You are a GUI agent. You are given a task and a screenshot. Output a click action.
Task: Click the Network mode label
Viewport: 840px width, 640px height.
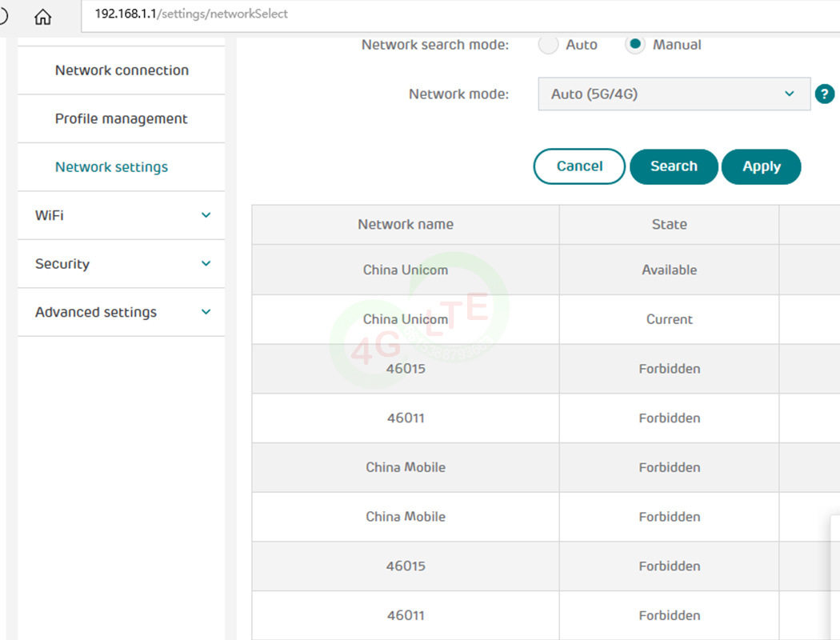coord(458,94)
